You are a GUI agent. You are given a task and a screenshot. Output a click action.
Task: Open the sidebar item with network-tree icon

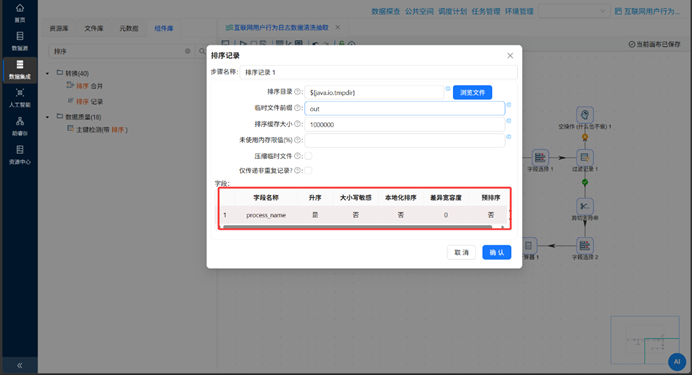tap(19, 127)
